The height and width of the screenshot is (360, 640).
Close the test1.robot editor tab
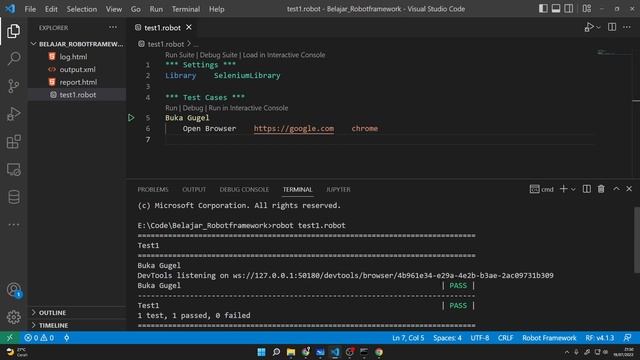click(x=189, y=27)
